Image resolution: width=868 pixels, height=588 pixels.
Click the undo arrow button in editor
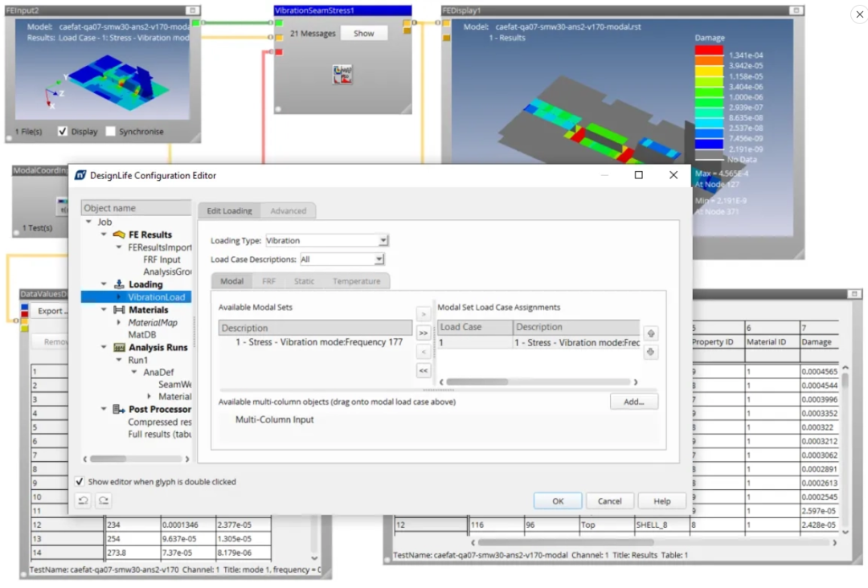[83, 500]
